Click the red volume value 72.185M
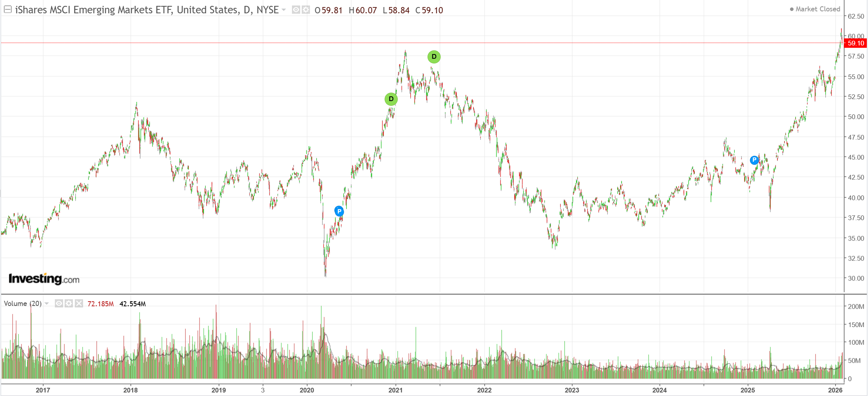Viewport: 868px width, 396px height. tap(101, 304)
